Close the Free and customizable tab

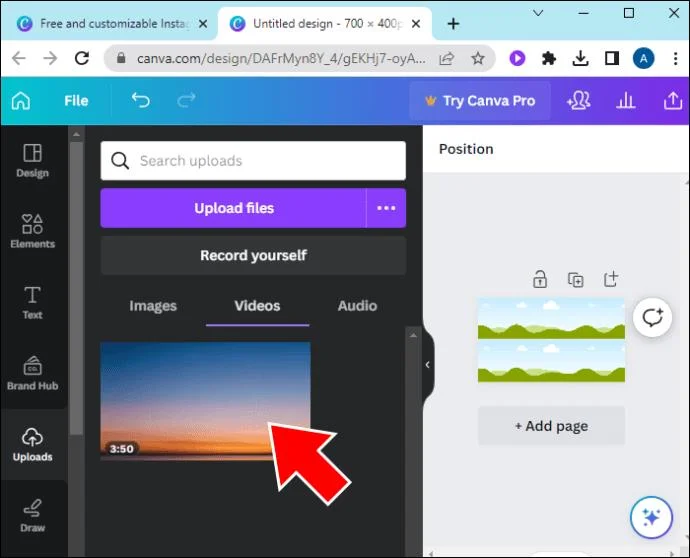click(203, 24)
